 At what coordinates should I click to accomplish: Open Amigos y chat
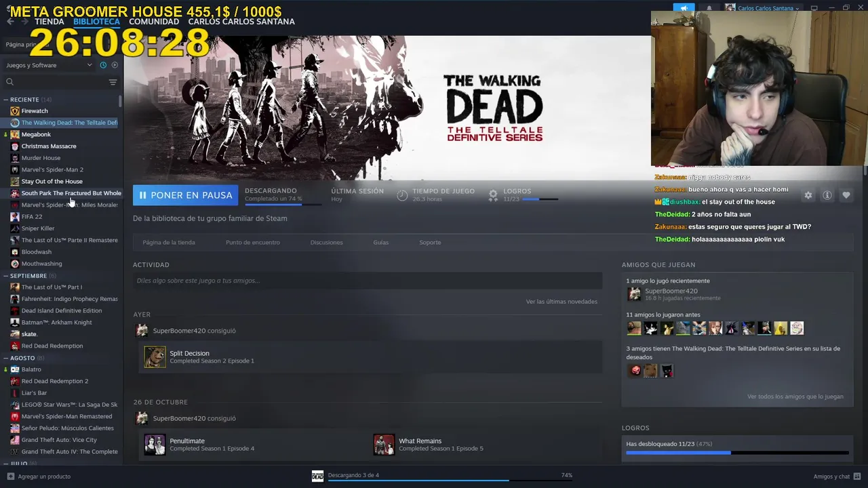coord(832,476)
